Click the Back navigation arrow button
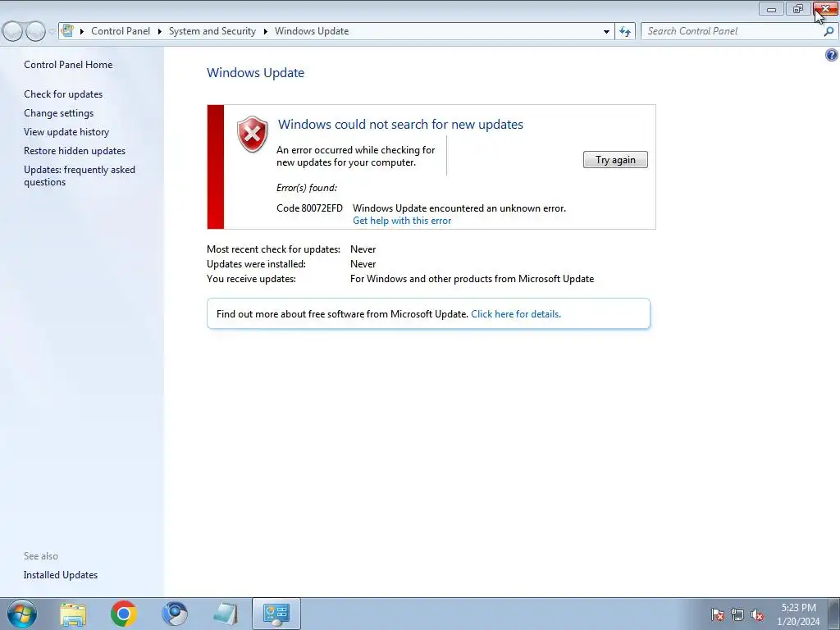The width and height of the screenshot is (840, 630). (13, 31)
